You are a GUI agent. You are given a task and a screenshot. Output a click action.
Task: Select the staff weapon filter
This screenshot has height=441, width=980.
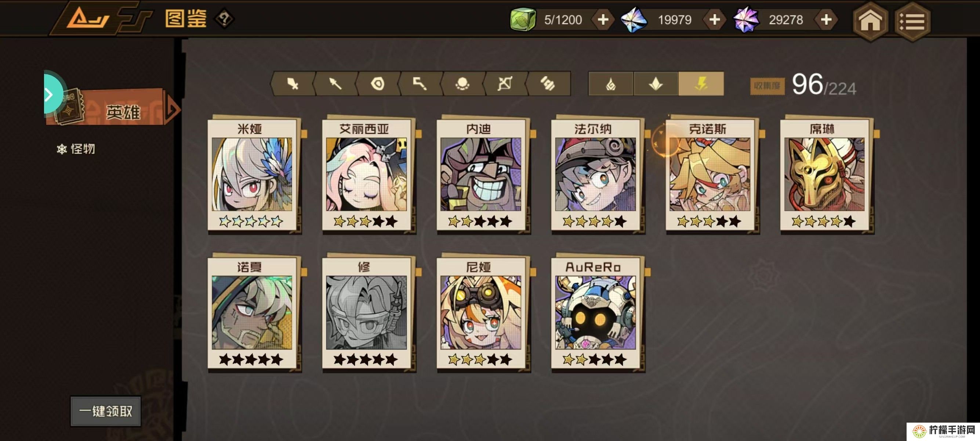(420, 84)
